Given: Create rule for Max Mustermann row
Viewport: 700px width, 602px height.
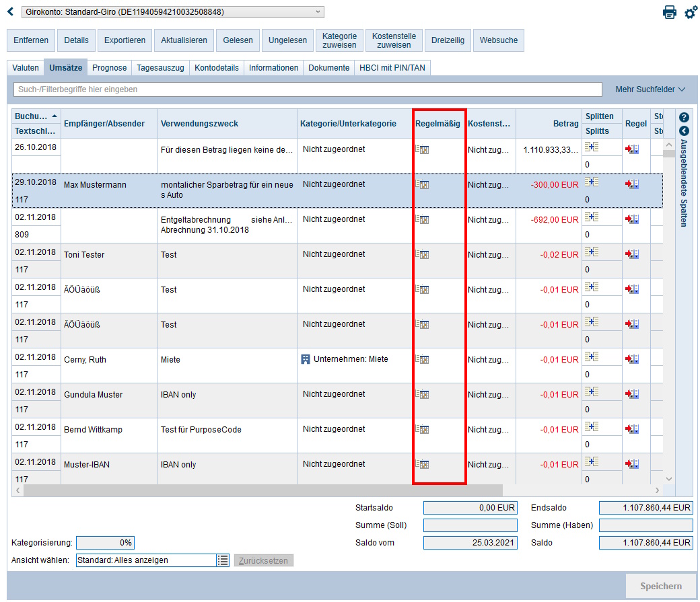Looking at the screenshot, I should [x=632, y=184].
